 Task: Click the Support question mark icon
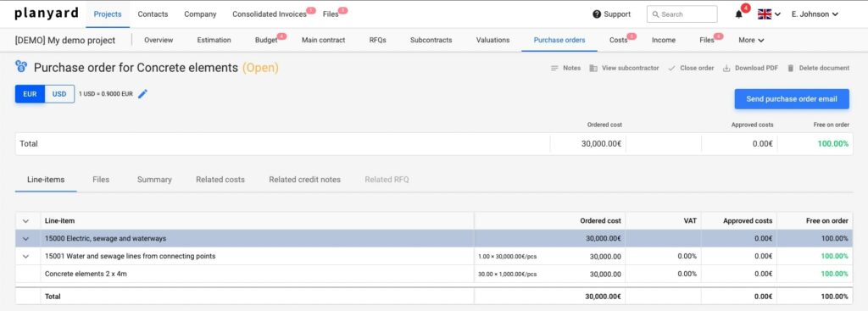point(596,14)
